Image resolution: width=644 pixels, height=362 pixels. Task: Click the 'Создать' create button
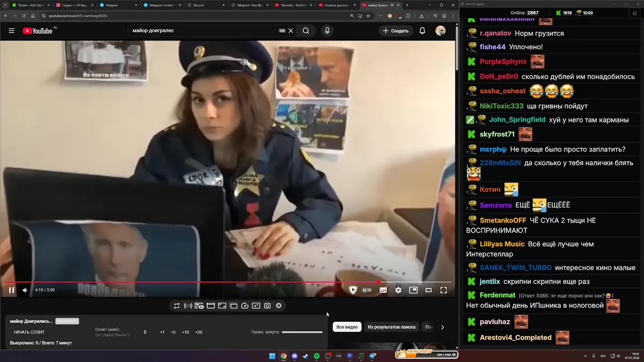pyautogui.click(x=395, y=31)
